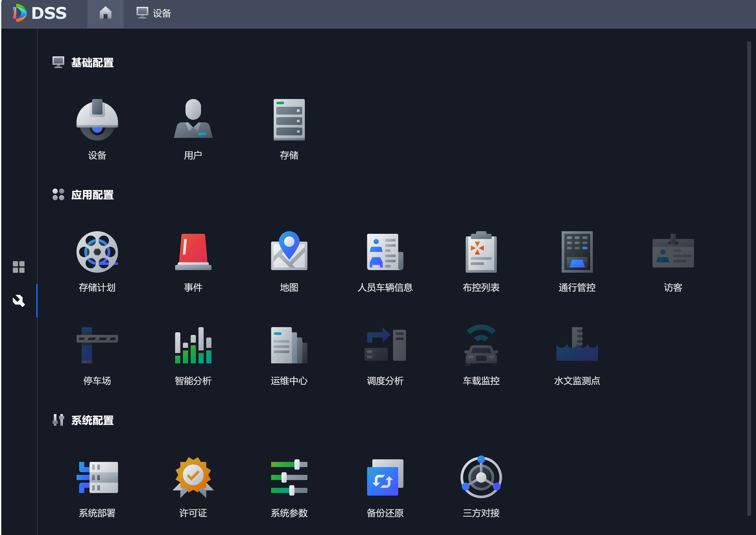756x535 pixels.
Task: Select the grid applications sidebar icon
Action: coord(18,267)
